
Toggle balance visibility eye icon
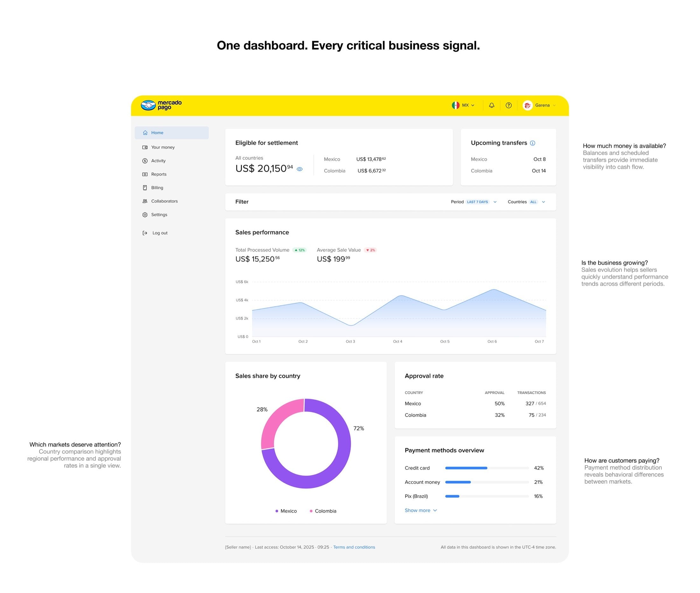click(x=300, y=169)
